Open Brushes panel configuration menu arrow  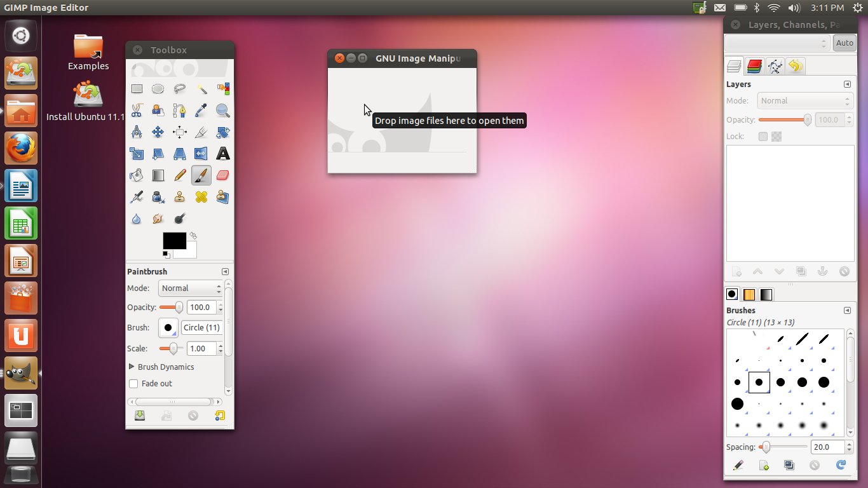pyautogui.click(x=847, y=310)
